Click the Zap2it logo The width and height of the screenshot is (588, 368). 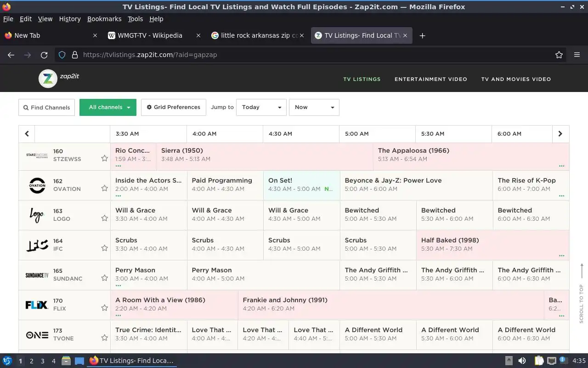click(x=59, y=78)
